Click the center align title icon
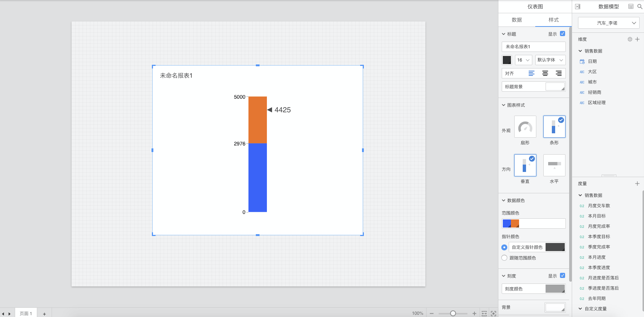Screen dimensions: 644x317 tap(545, 73)
